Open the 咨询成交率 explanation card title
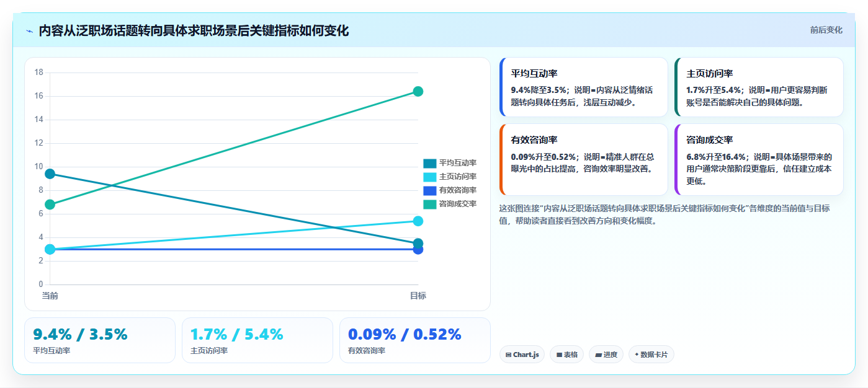The height and width of the screenshot is (388, 868). (x=710, y=140)
